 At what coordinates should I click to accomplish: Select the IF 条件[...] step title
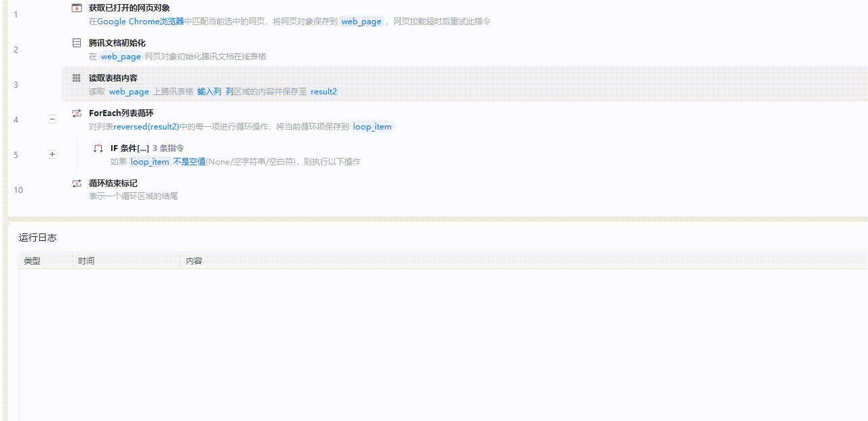129,148
